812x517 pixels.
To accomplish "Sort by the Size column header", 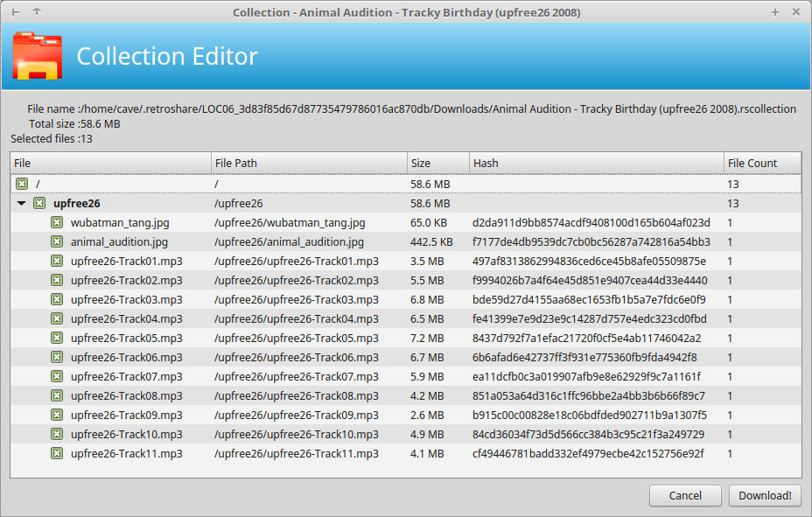I will 438,163.
